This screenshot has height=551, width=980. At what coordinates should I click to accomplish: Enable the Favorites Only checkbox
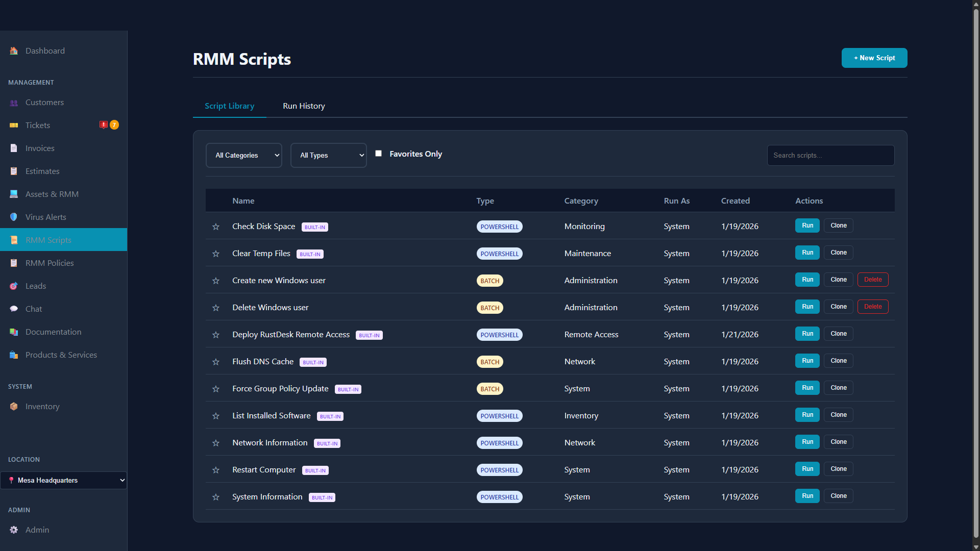click(378, 154)
